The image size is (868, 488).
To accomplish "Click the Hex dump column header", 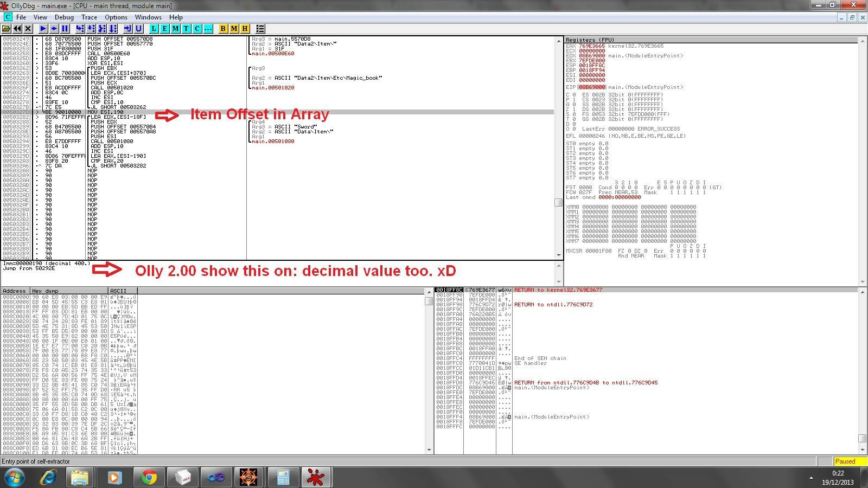I will click(x=68, y=291).
